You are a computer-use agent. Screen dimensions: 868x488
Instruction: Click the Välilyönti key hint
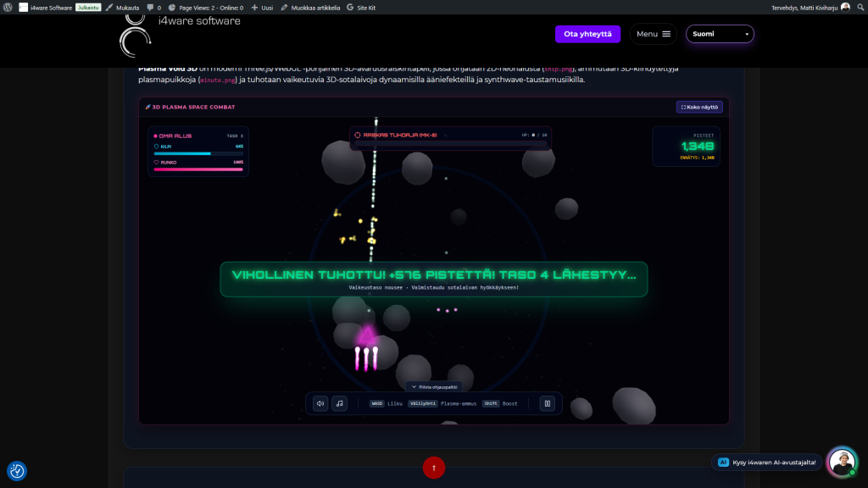[422, 403]
